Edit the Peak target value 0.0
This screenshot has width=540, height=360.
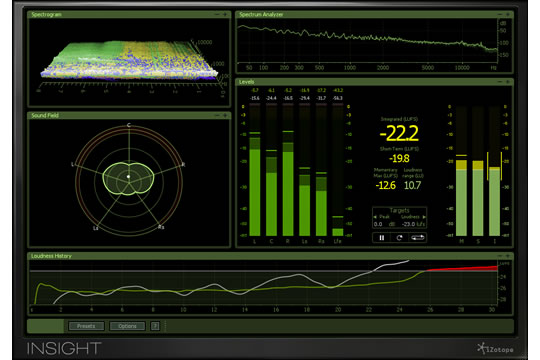pos(378,224)
